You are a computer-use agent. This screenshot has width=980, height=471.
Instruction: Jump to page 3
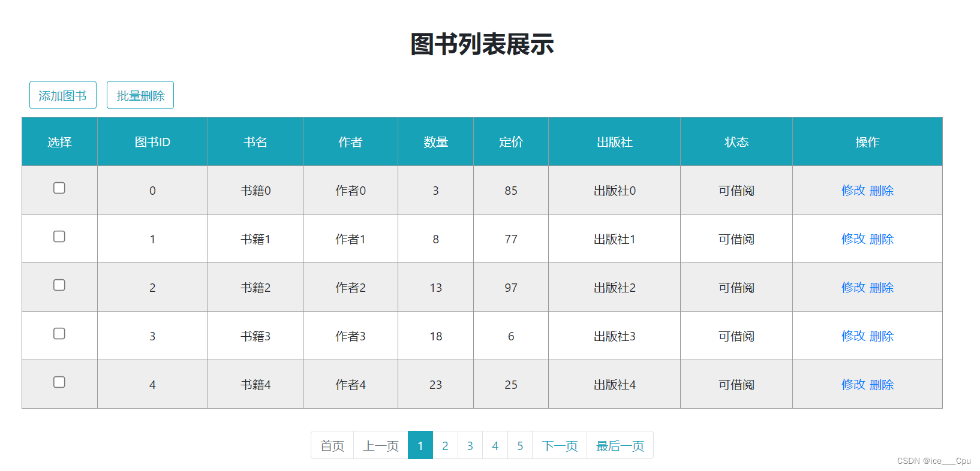(x=470, y=445)
